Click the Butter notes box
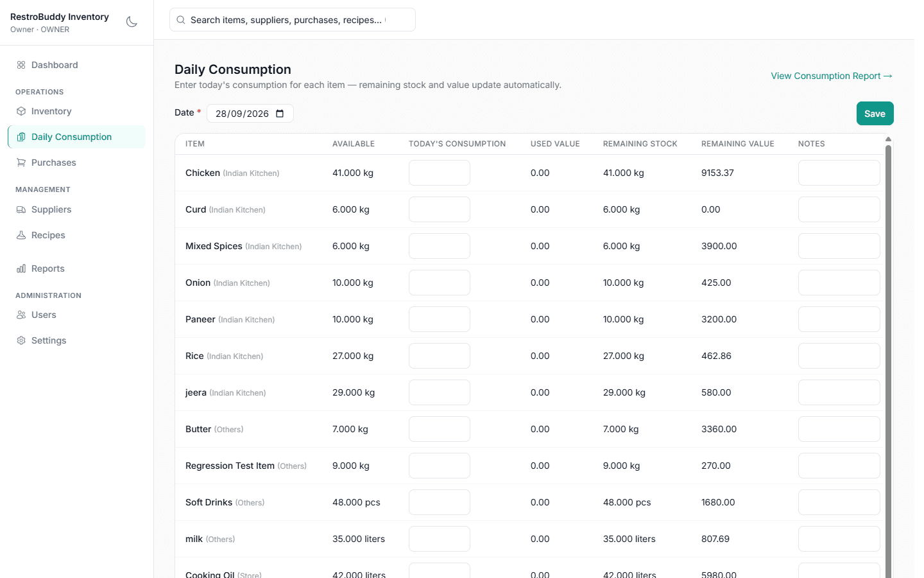 [x=839, y=429]
